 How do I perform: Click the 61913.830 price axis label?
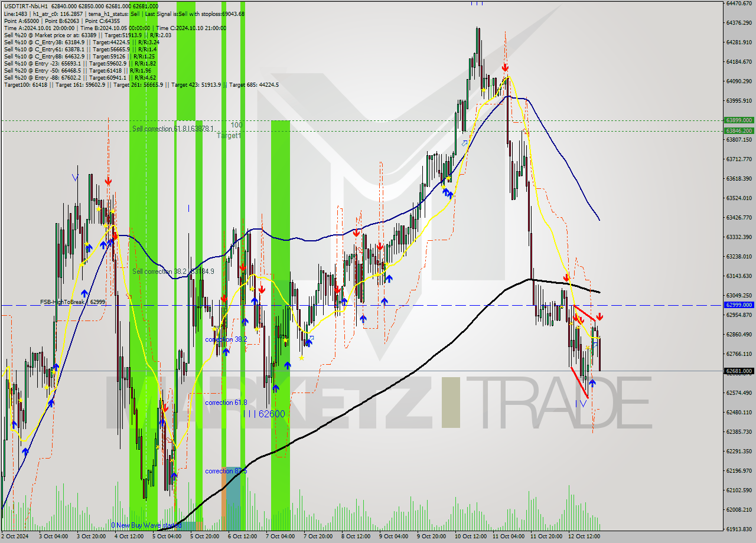pos(739,529)
